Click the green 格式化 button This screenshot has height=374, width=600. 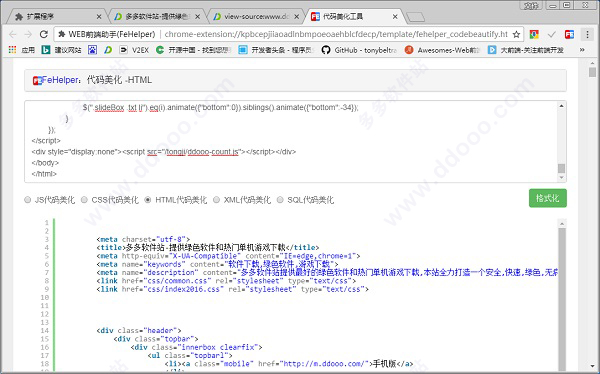(548, 198)
